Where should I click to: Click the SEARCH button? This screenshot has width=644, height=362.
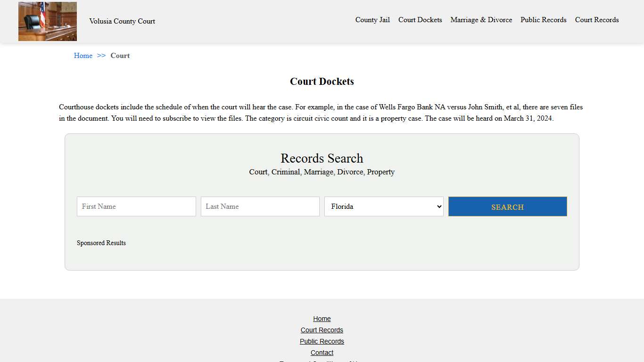pos(507,206)
